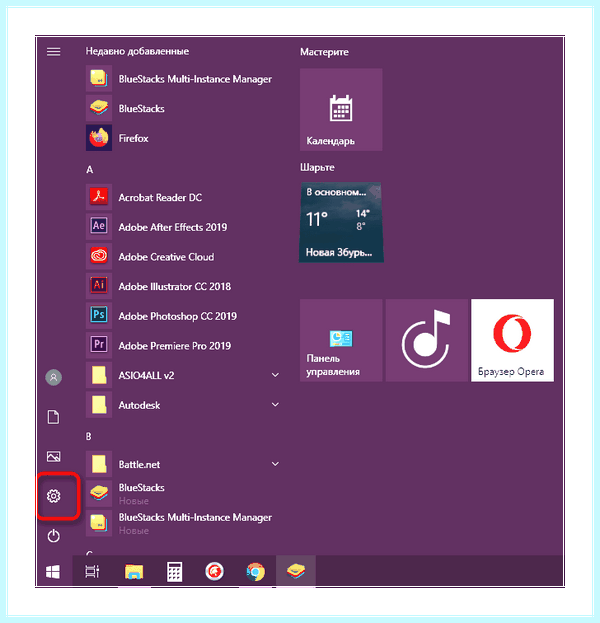The height and width of the screenshot is (623, 600).
Task: Open BlueStacks on the taskbar
Action: [x=296, y=571]
